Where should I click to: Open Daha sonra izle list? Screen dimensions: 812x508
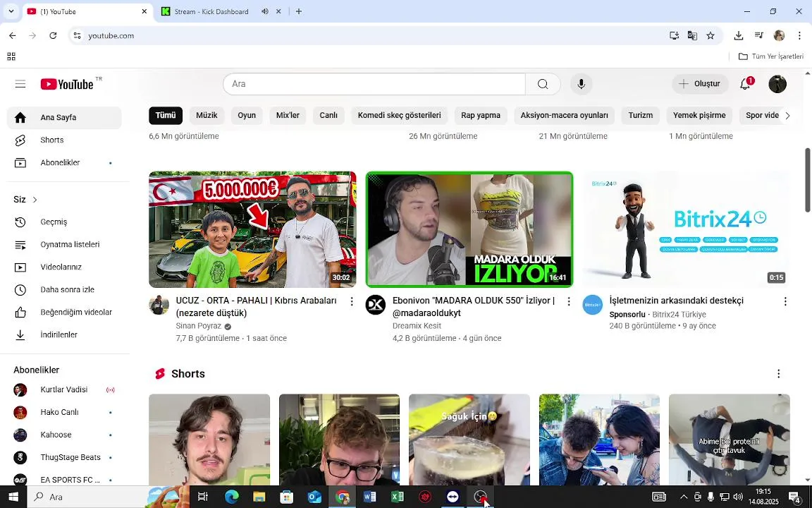point(64,290)
